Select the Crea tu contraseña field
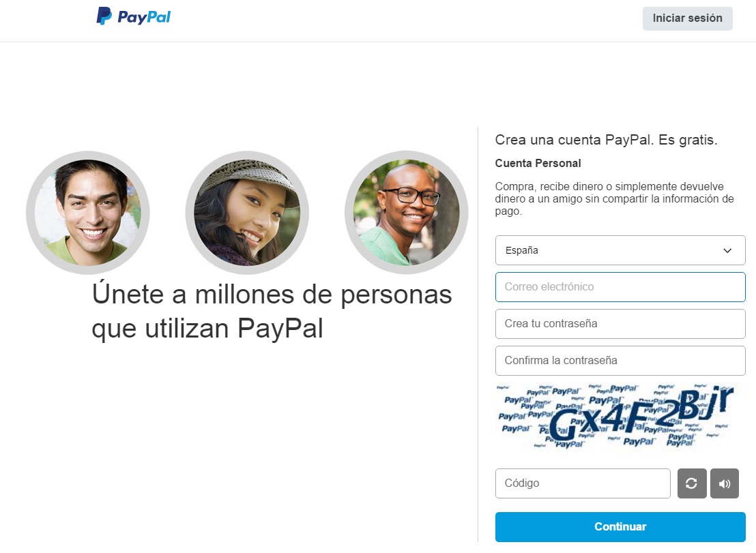Viewport: 756px width, 553px height. [620, 324]
